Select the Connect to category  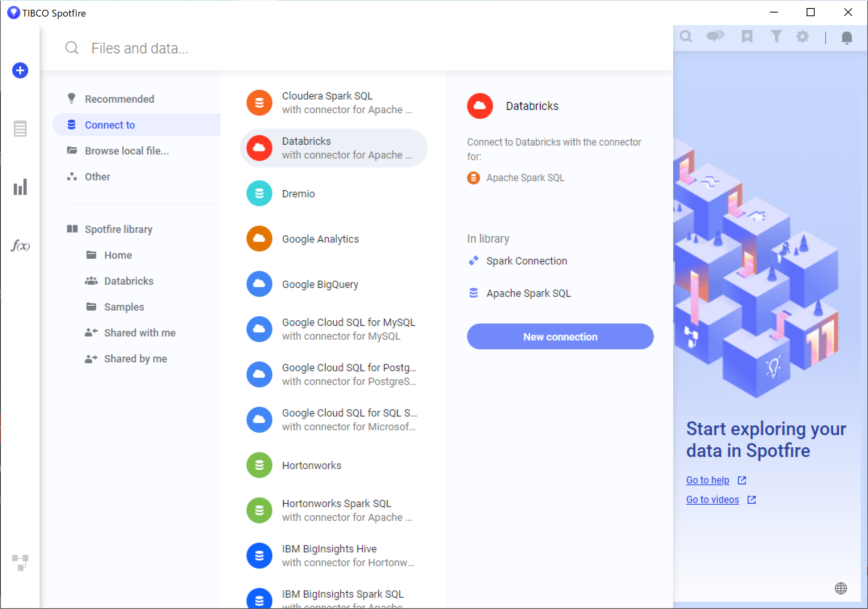pos(110,125)
